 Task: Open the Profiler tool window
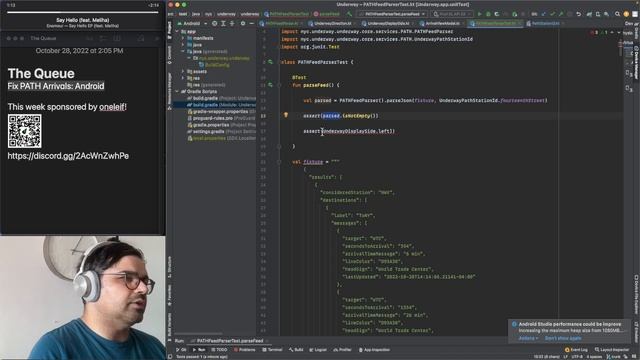342,350
